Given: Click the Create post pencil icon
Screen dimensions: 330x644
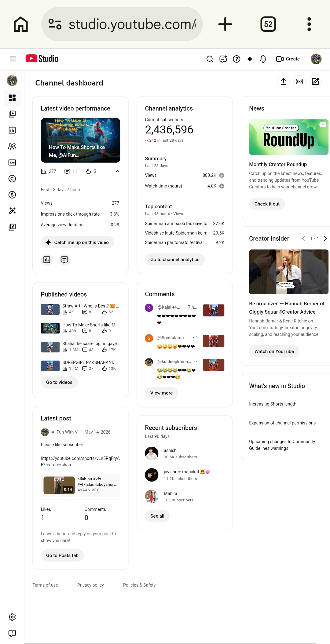Looking at the screenshot, I should 315,82.
